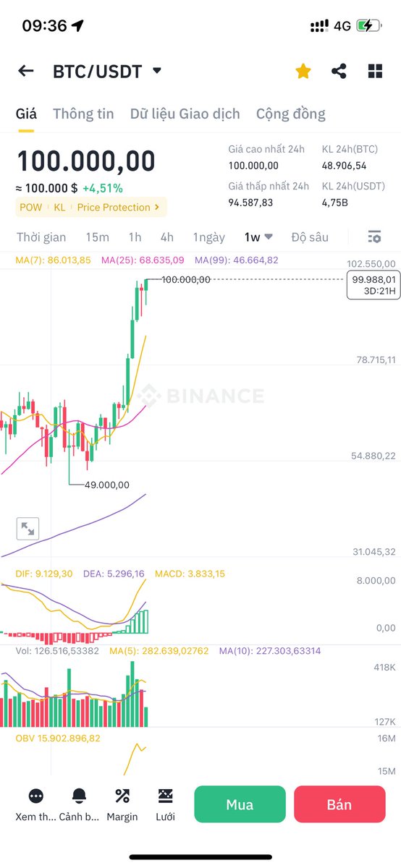Tap the MA(25) indicator value

(x=143, y=260)
